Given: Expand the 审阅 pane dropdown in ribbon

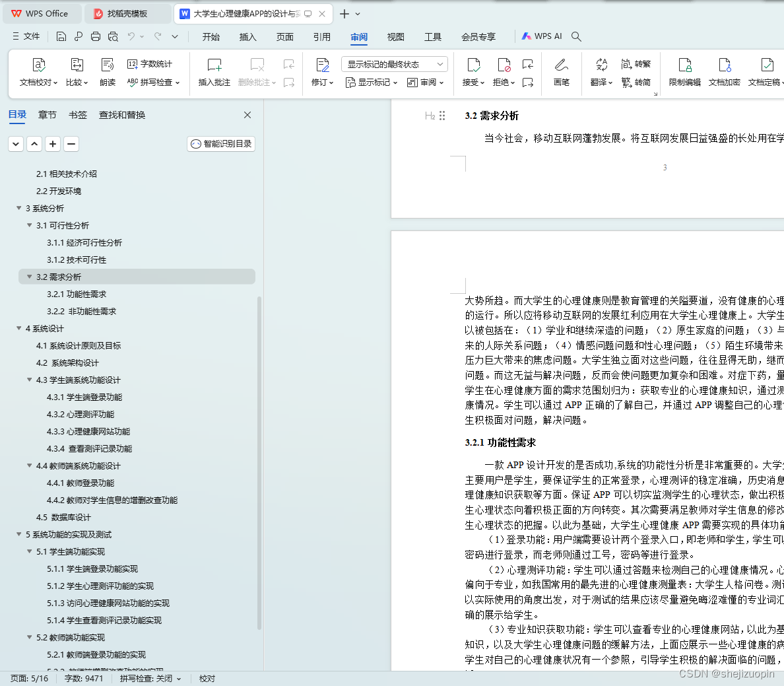Looking at the screenshot, I should point(426,82).
